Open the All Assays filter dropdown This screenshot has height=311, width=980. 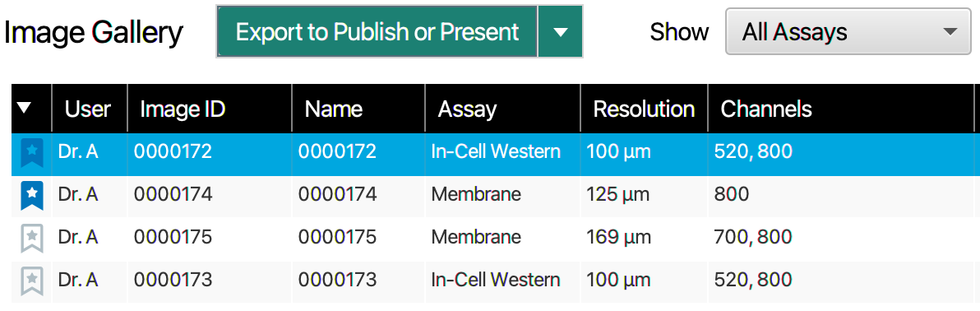pos(848,31)
